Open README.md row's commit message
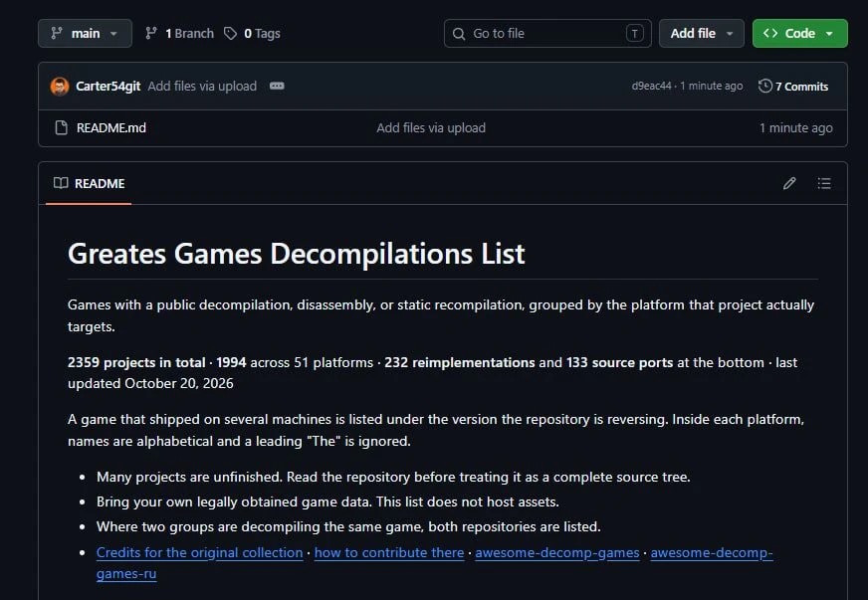868x600 pixels. tap(431, 127)
